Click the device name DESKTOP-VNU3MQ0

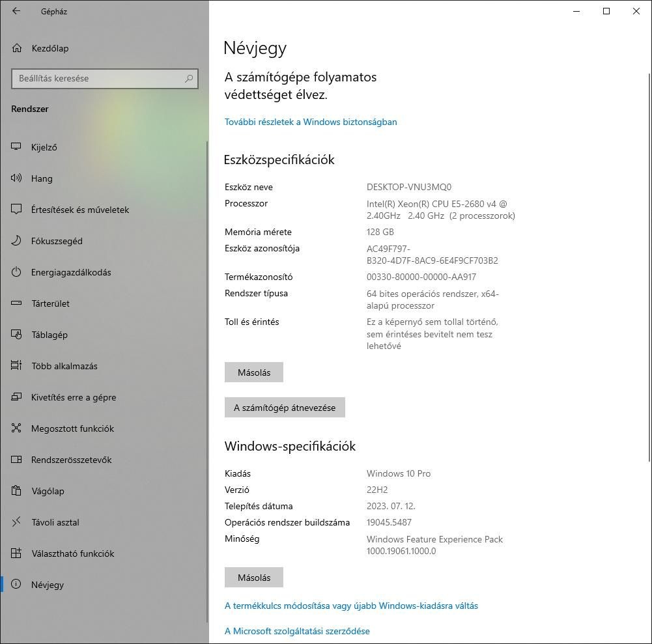pyautogui.click(x=409, y=187)
